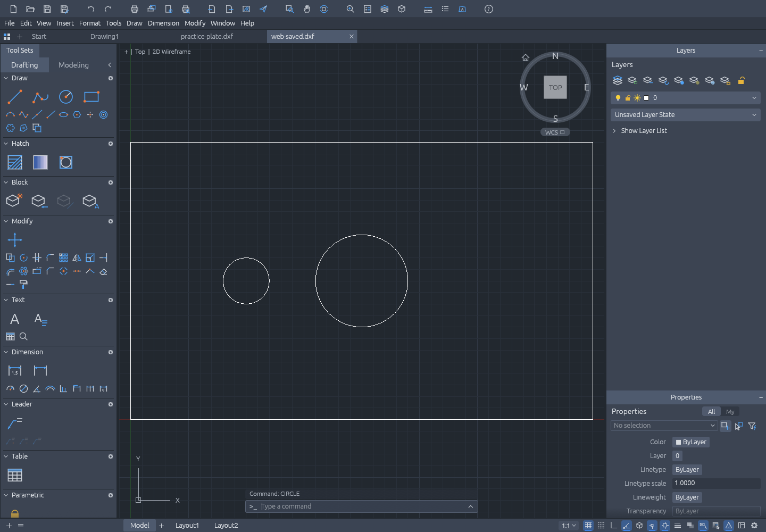Screen dimensions: 766x532
Task: Select the Move tool in Modify
Action: (x=15, y=240)
